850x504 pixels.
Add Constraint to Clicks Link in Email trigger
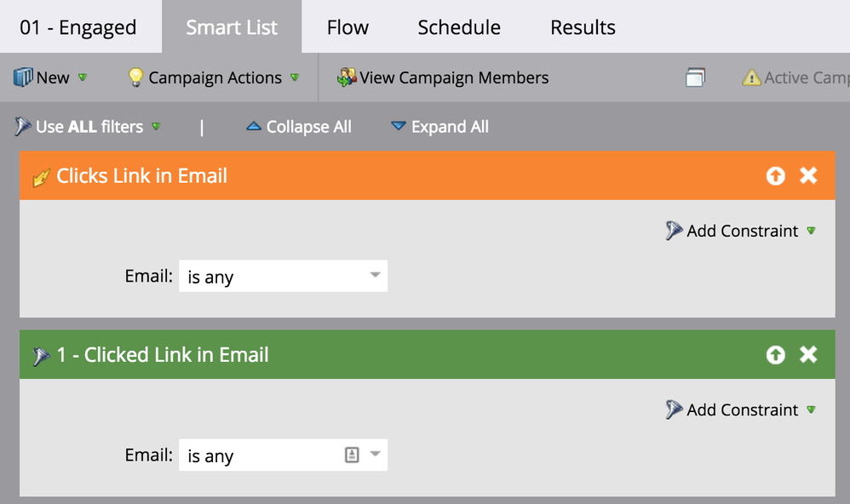(x=742, y=231)
